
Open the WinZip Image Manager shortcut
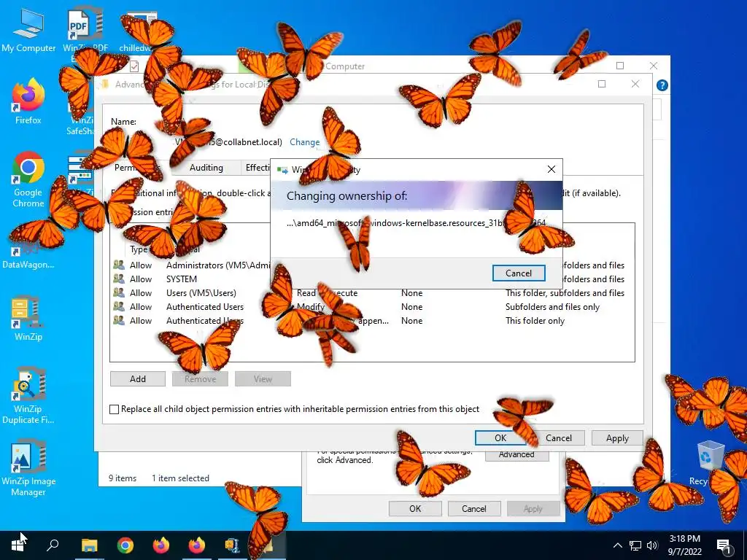[x=28, y=467]
